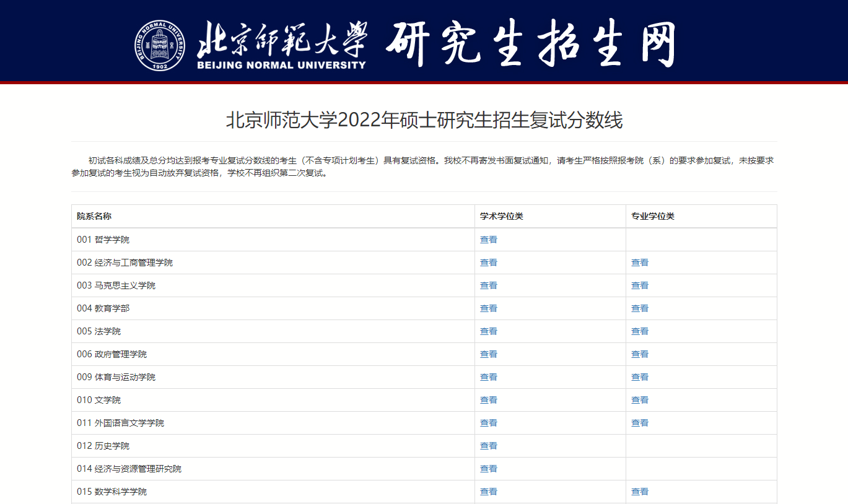The image size is (848, 504).
Task: Open professional 查看 link for 015 数学科学学院
Action: 640,492
